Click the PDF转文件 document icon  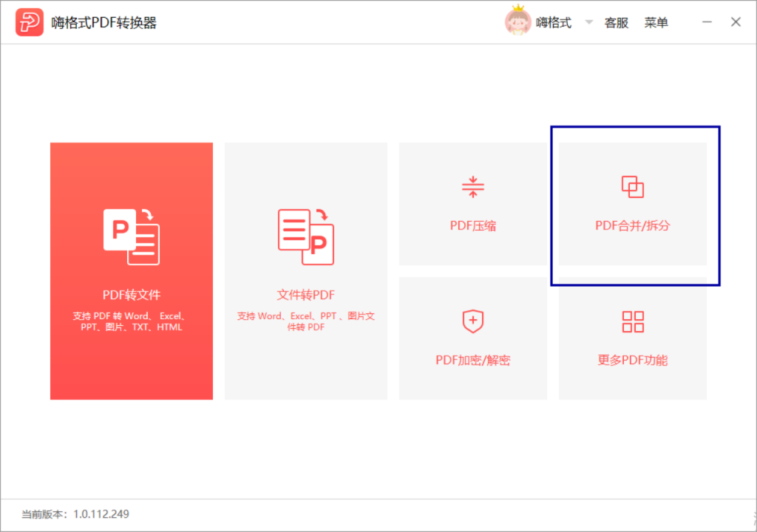(x=132, y=236)
